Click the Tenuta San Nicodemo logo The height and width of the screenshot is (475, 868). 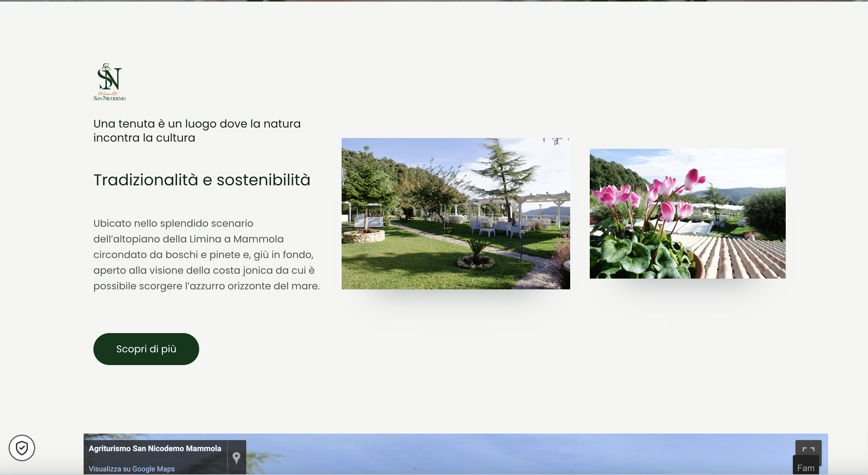[109, 82]
